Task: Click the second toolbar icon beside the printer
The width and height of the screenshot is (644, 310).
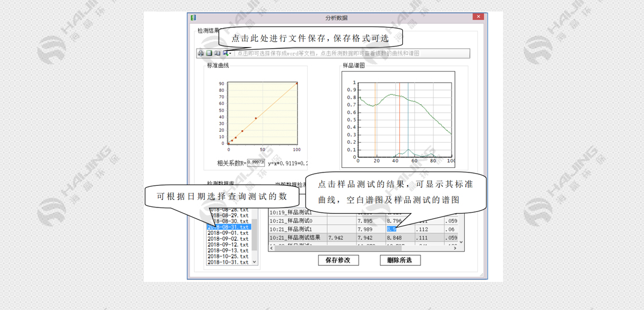Action: 209,53
